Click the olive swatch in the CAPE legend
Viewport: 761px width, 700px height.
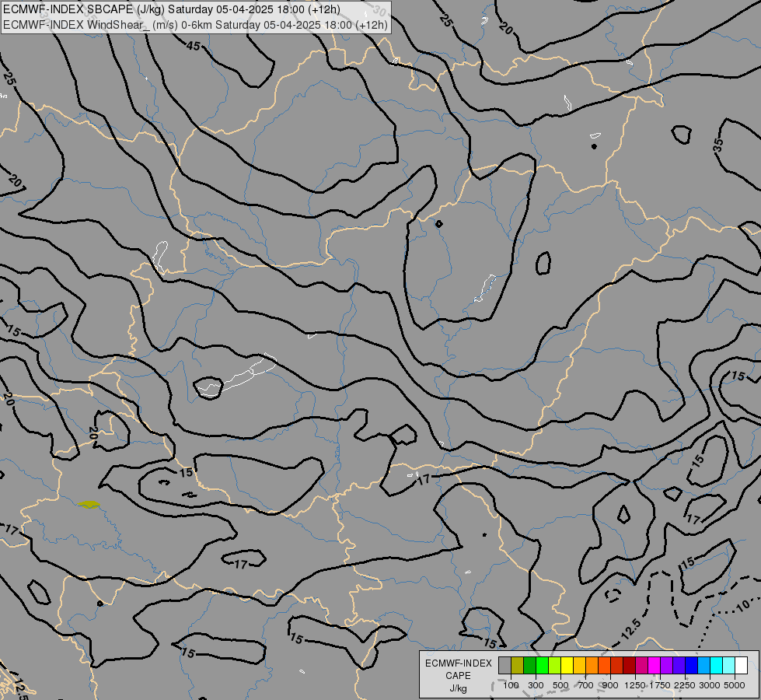(x=518, y=665)
